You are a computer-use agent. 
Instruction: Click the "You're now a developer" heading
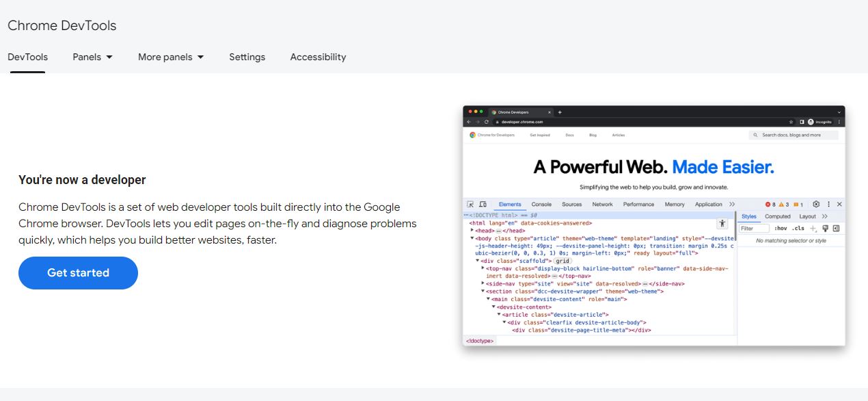pyautogui.click(x=82, y=180)
